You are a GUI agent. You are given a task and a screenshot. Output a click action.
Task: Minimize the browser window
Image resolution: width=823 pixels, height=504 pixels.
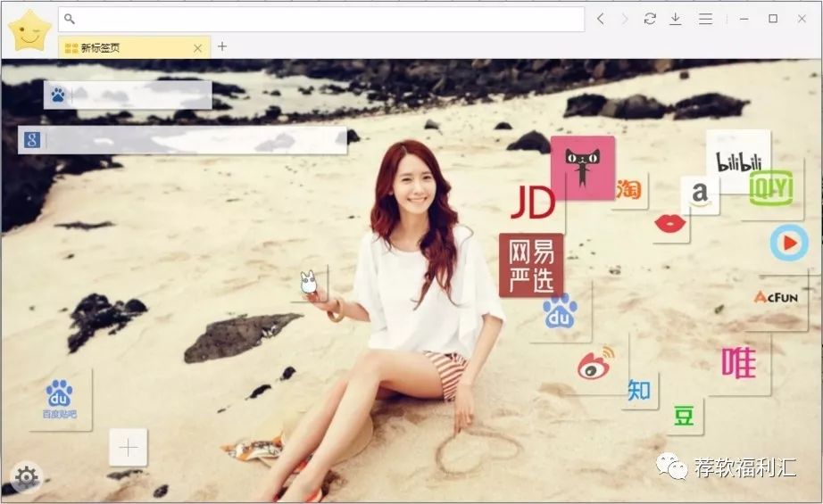[744, 19]
